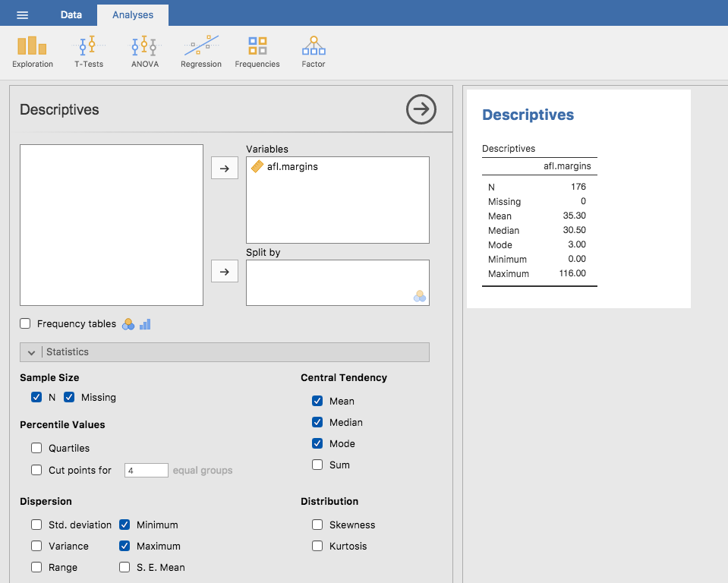Move variable into Variables box with arrow

(x=225, y=168)
